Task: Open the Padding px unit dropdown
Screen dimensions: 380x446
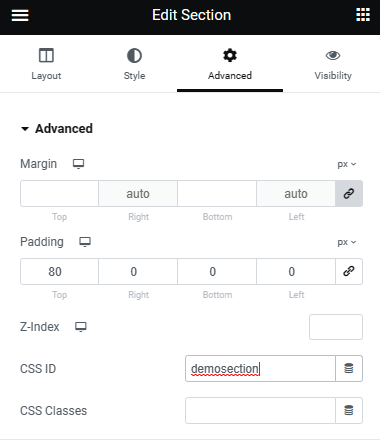Action: (347, 242)
